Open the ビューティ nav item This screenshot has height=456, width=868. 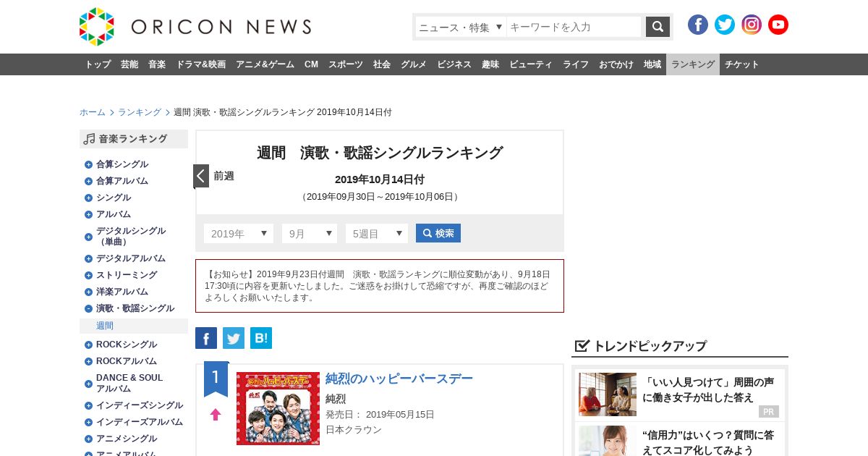point(531,64)
